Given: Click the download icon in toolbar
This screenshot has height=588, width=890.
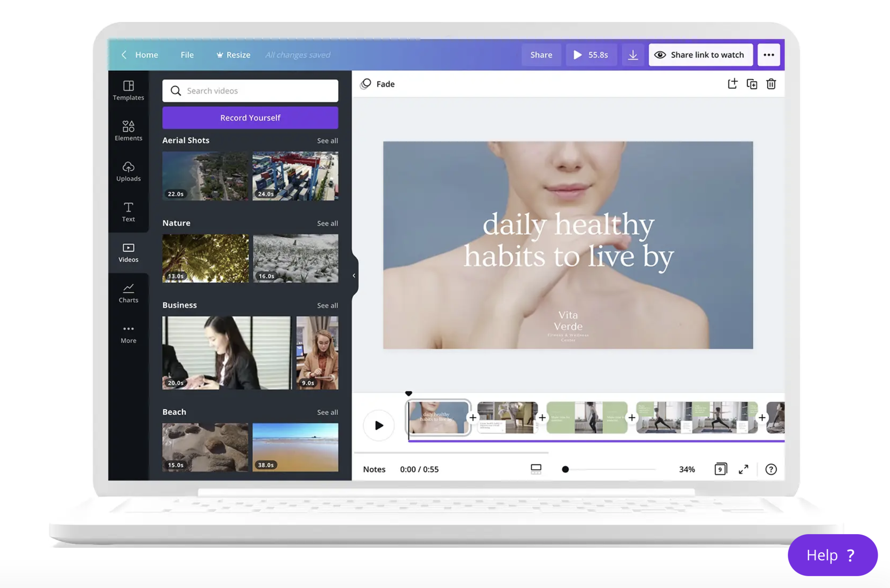Looking at the screenshot, I should pyautogui.click(x=632, y=55).
